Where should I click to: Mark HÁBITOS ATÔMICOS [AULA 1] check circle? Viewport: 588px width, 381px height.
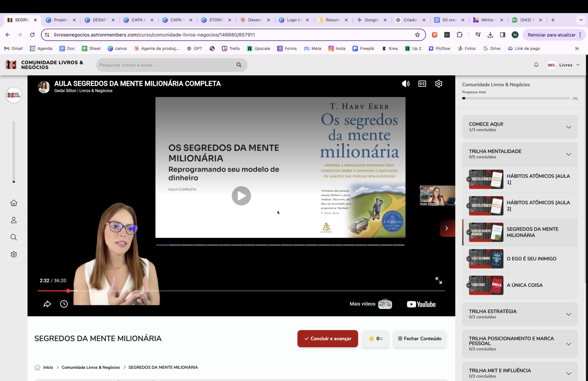click(x=469, y=179)
